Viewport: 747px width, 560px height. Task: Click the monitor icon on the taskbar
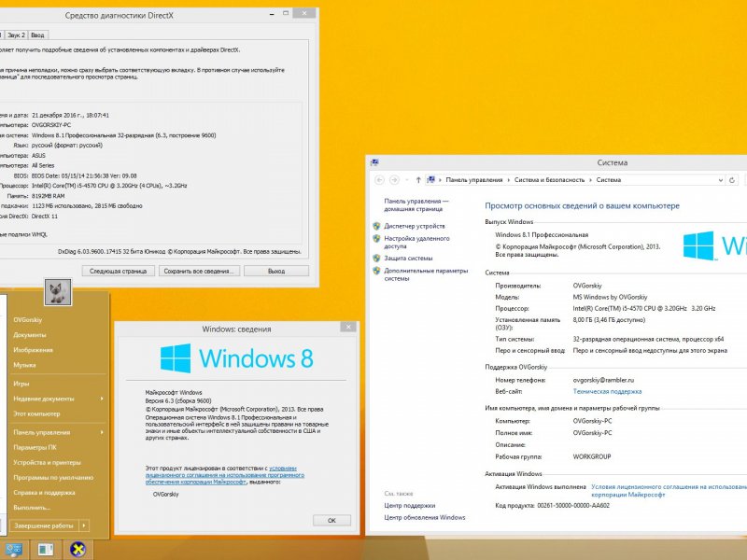(13, 550)
